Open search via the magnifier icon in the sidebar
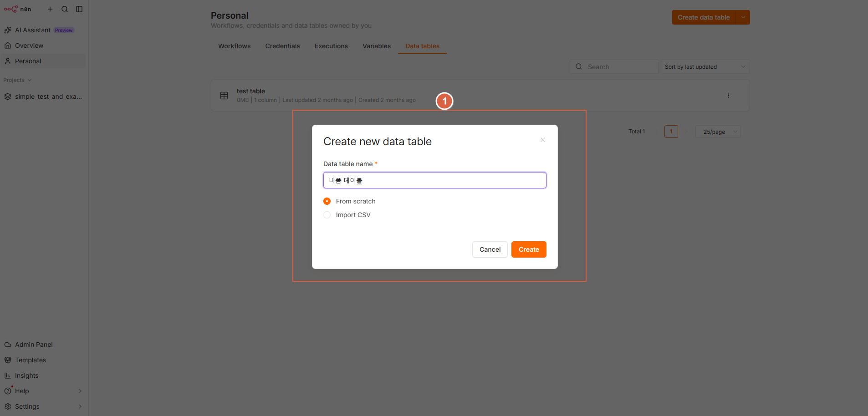Screen dimensions: 868x416 (x=65, y=9)
